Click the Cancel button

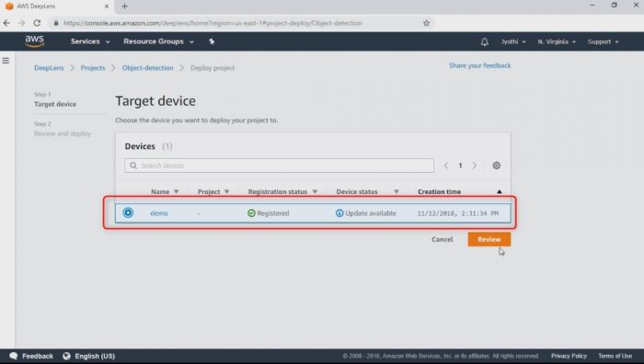442,239
